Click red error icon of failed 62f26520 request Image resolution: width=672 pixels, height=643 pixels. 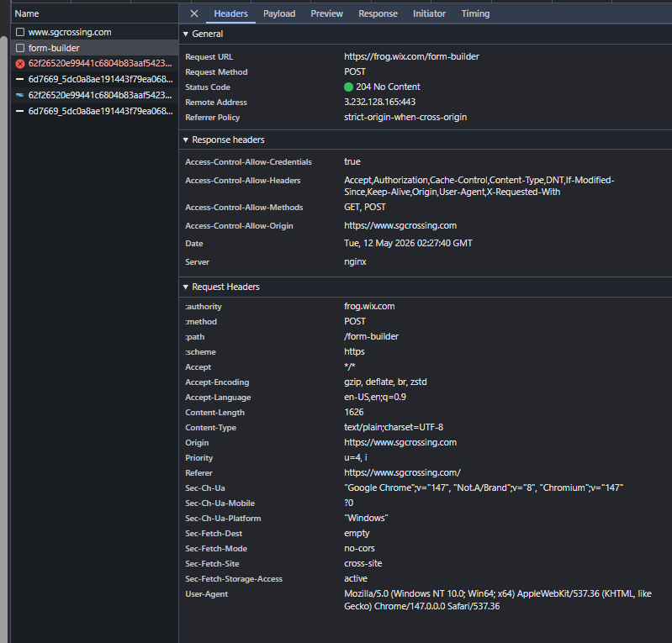point(19,64)
